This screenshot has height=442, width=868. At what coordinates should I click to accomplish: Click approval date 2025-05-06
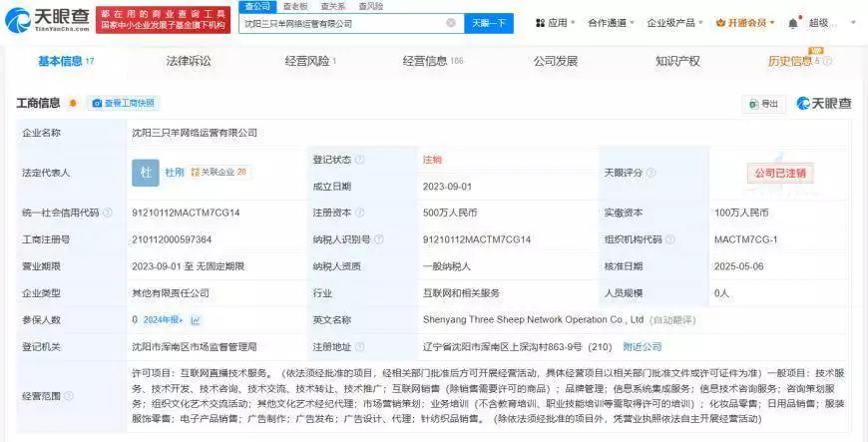coord(738,266)
